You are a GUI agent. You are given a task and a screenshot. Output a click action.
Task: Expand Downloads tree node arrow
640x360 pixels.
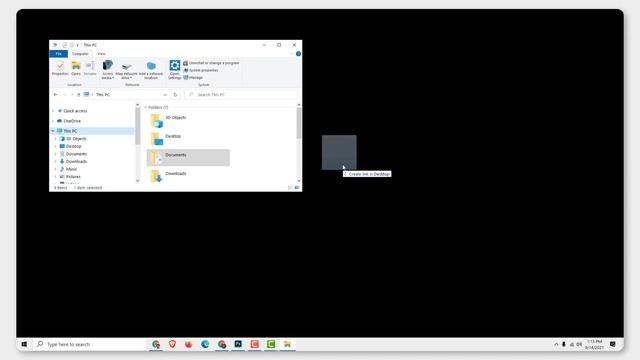56,162
